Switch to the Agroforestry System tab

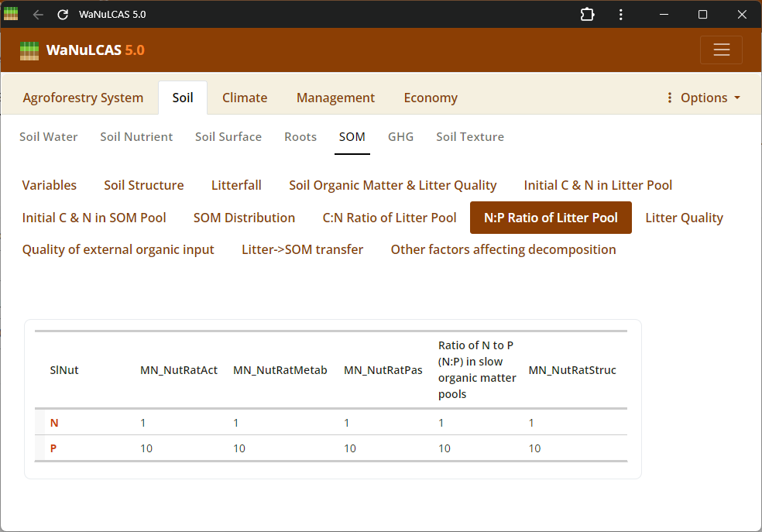click(x=83, y=98)
